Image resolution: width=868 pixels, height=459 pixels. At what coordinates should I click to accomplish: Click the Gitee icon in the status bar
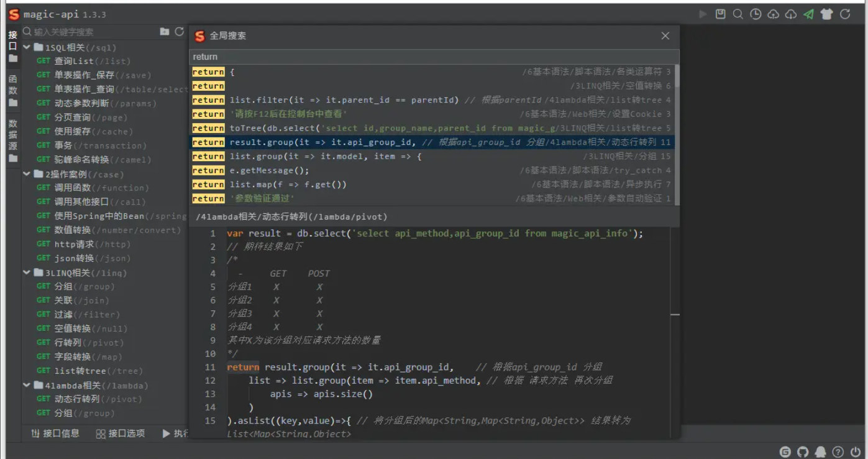[x=785, y=451]
